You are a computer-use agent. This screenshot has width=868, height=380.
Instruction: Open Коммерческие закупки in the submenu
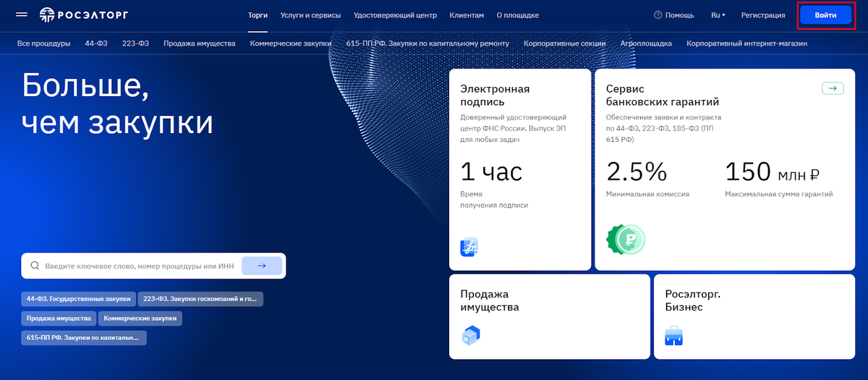pyautogui.click(x=291, y=43)
